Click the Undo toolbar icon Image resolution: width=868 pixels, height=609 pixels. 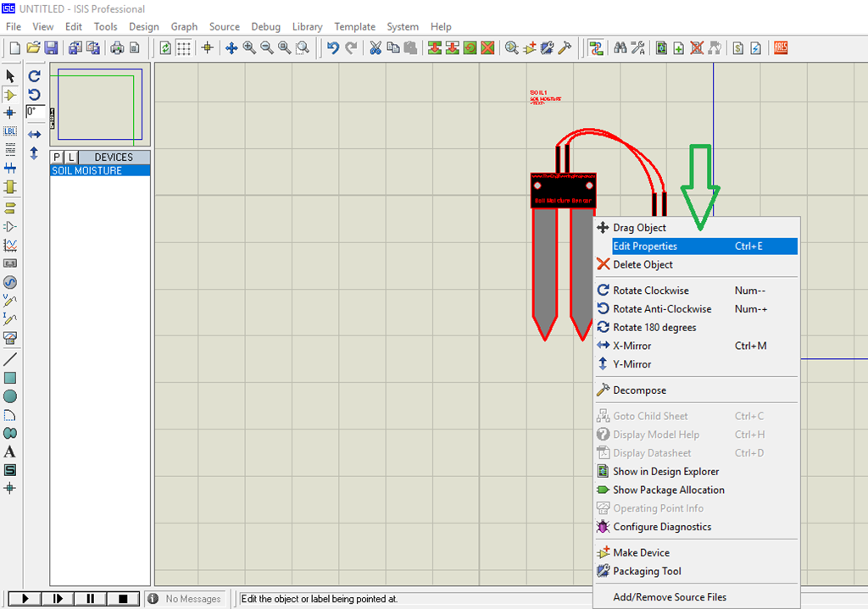point(333,47)
